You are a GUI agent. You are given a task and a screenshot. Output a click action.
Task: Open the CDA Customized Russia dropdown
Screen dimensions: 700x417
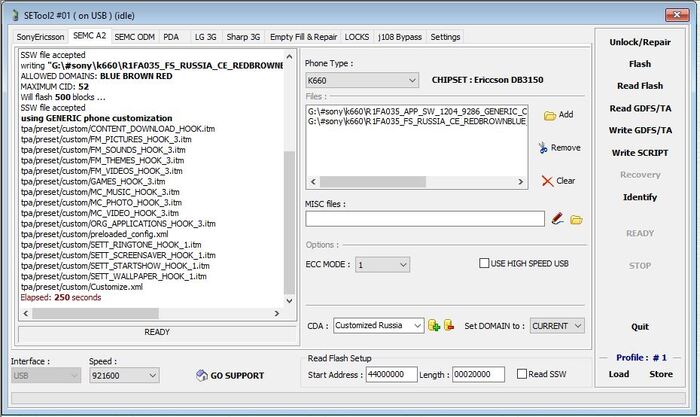point(379,325)
